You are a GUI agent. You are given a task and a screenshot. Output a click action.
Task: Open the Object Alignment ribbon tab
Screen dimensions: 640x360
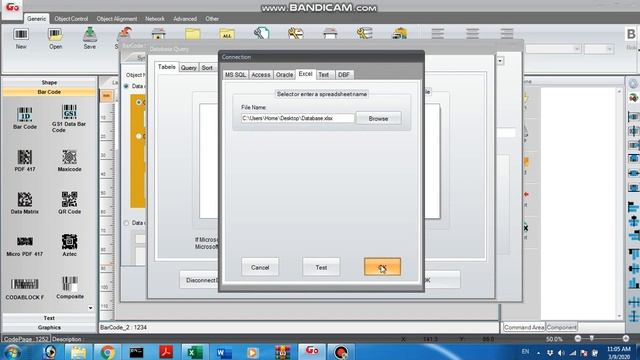click(117, 19)
